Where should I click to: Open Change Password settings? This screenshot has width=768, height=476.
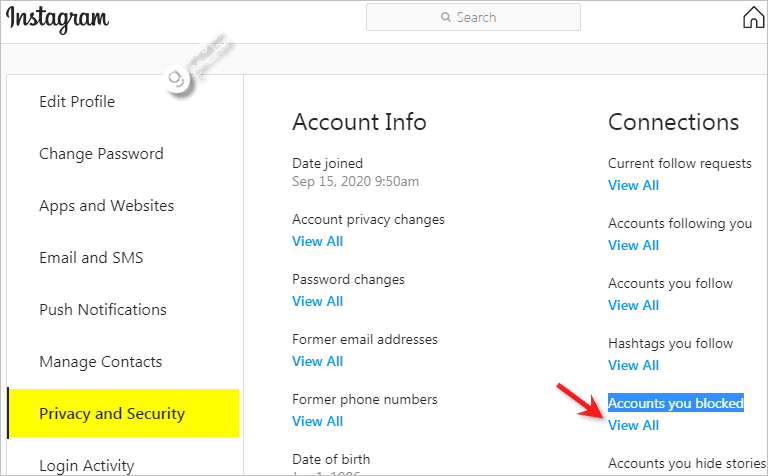101,154
